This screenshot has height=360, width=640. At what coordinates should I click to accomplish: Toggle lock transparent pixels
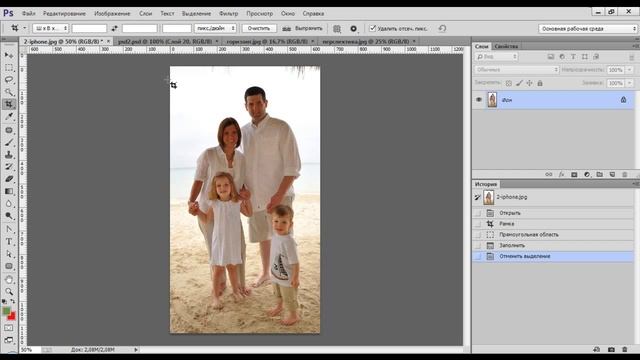pos(509,83)
